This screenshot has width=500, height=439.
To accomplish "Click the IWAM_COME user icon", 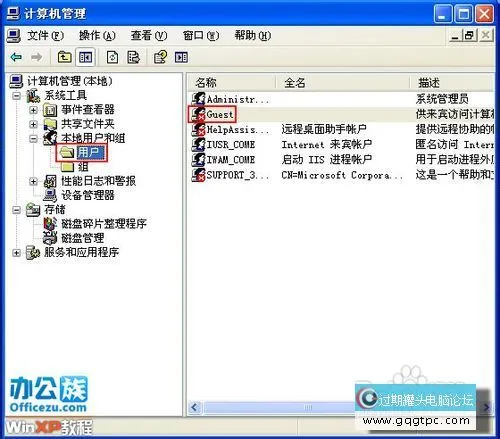I will click(198, 159).
